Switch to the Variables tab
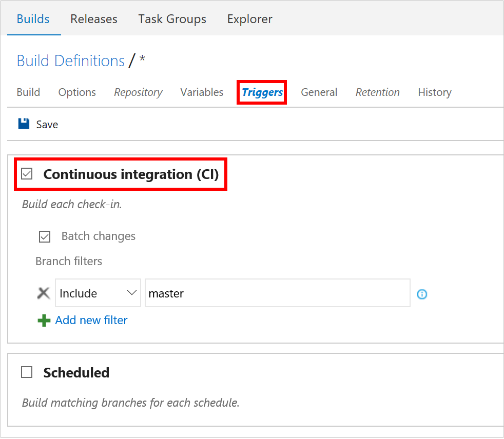504x439 pixels. tap(201, 92)
